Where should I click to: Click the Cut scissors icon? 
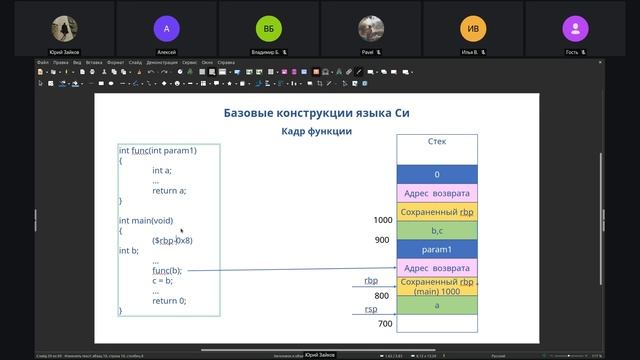[104, 72]
